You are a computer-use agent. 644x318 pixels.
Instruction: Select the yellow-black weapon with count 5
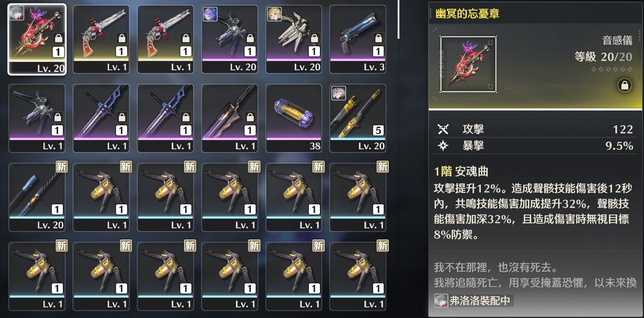(358, 118)
